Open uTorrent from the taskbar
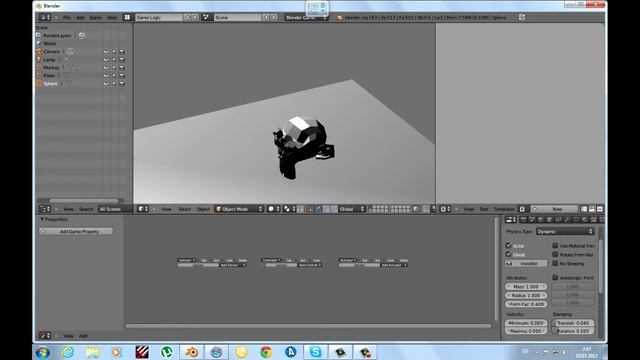Image resolution: width=640 pixels, height=360 pixels. (167, 352)
